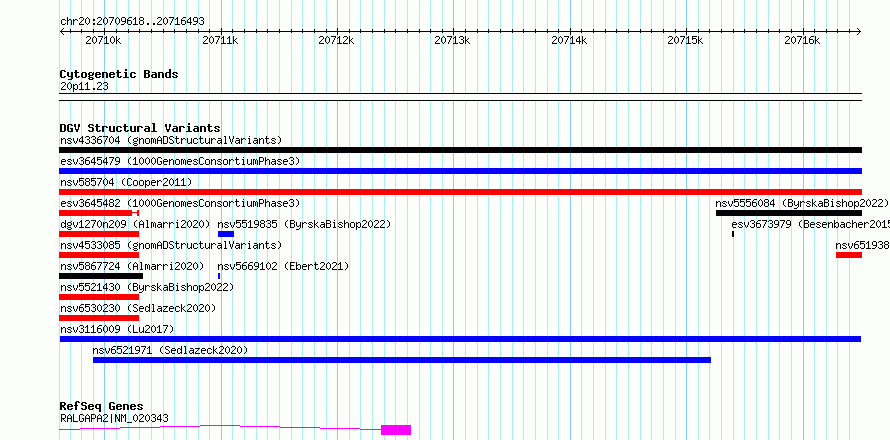Open nsv6521971 Sedlazeck2020 label
The width and height of the screenshot is (890, 440).
tap(170, 350)
